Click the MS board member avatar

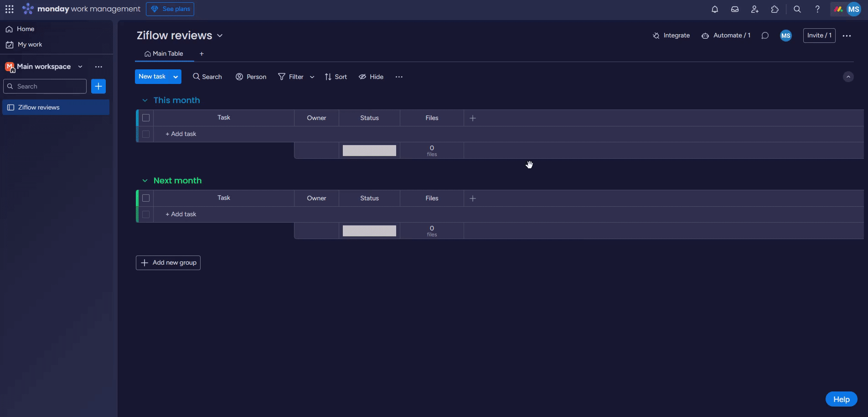(x=786, y=36)
